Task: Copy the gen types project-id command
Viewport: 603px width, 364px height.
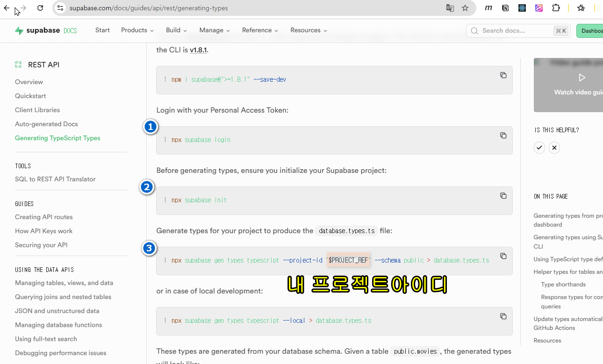Action: (503, 256)
